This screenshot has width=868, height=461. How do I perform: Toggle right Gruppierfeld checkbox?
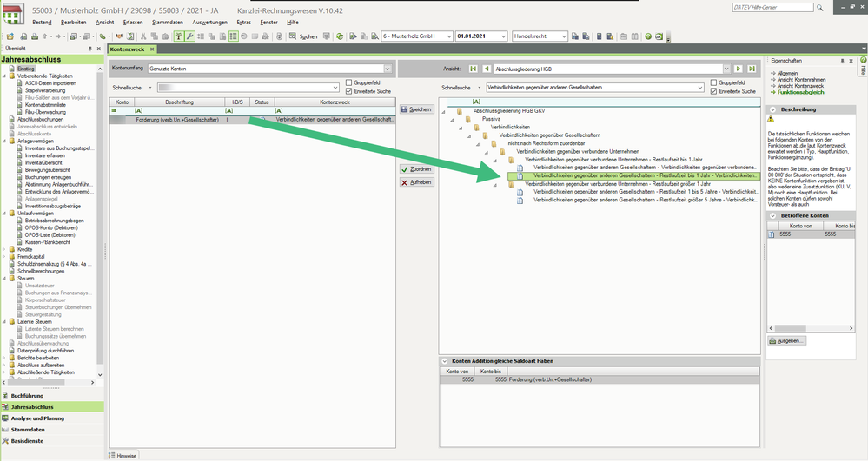click(713, 83)
